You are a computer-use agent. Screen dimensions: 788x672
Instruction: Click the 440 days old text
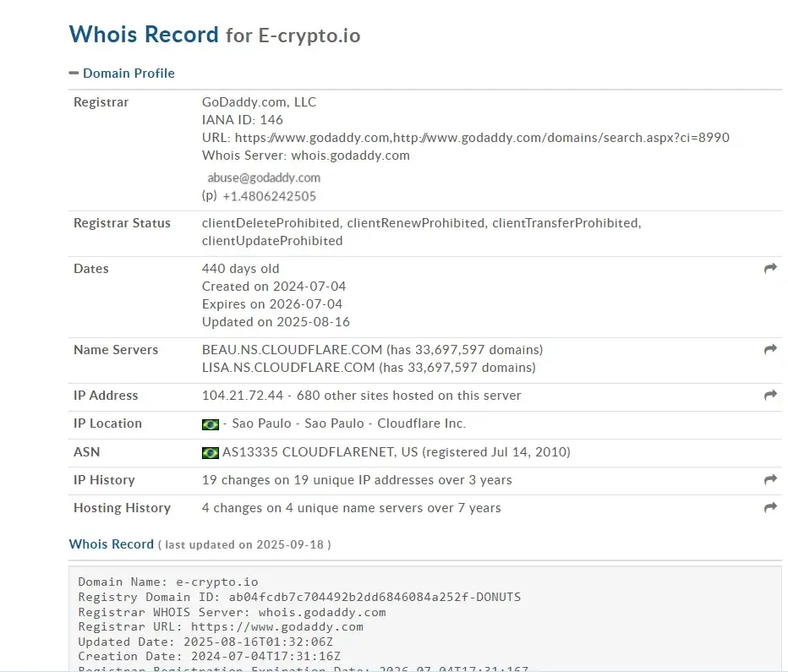pyautogui.click(x=240, y=269)
